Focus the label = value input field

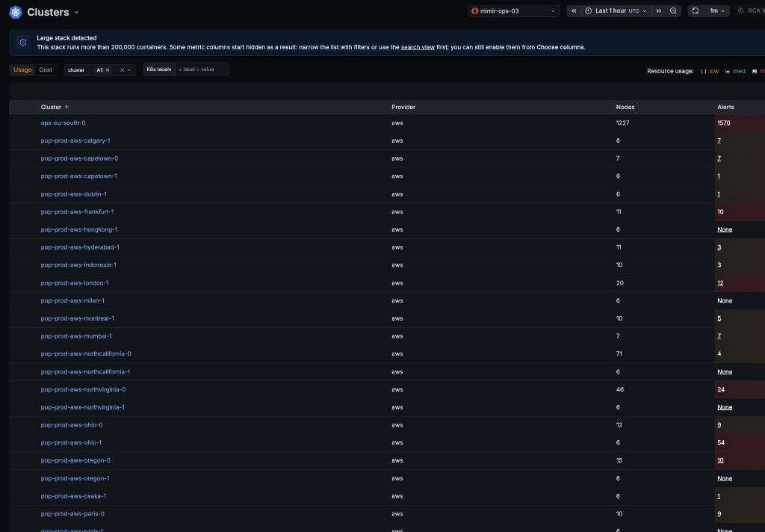pyautogui.click(x=201, y=69)
